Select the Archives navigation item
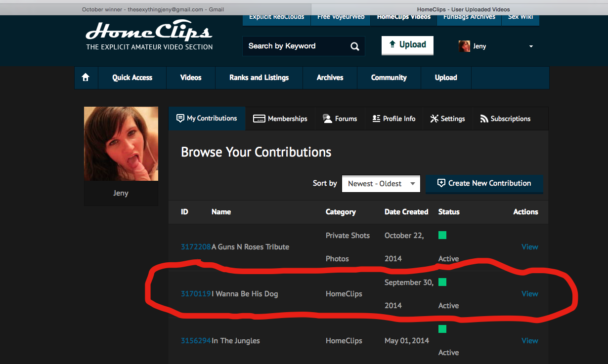 [330, 78]
